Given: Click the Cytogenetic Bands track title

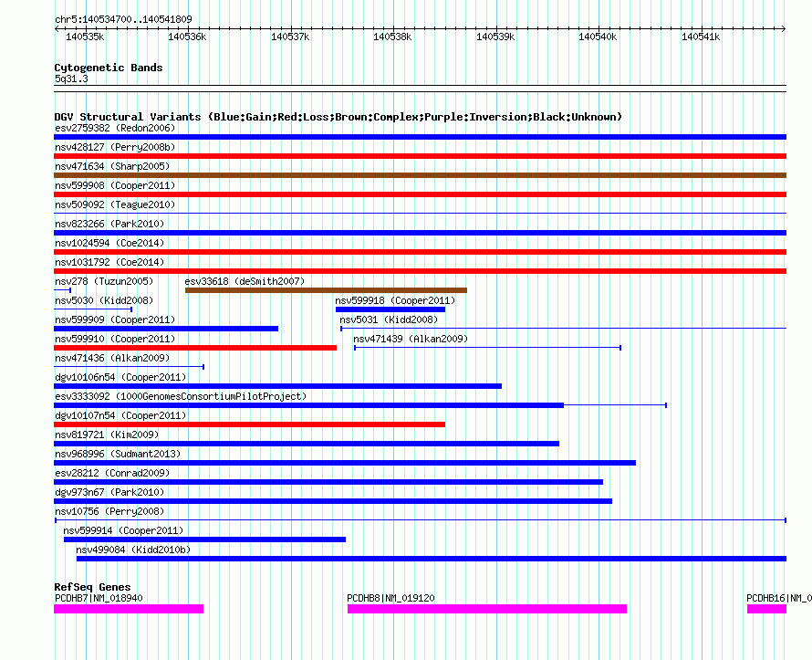Looking at the screenshot, I should (109, 68).
